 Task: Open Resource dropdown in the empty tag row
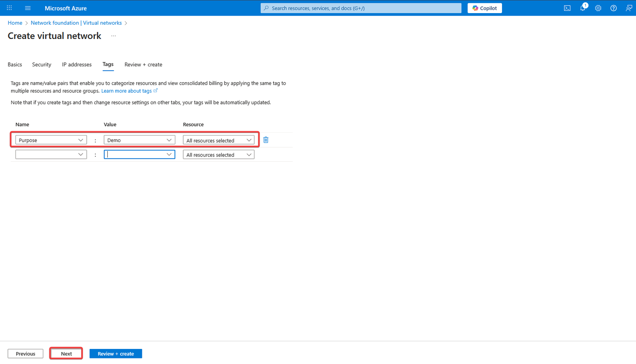pyautogui.click(x=249, y=155)
